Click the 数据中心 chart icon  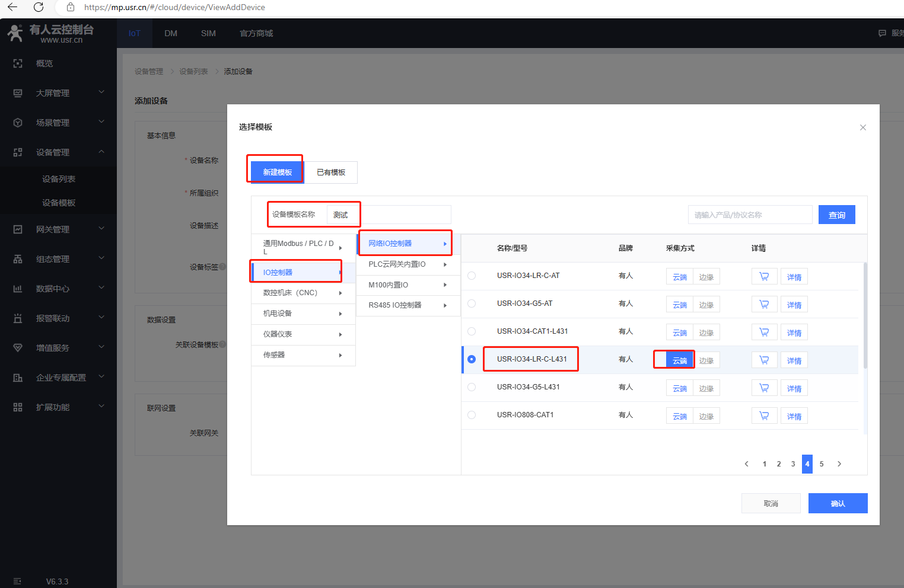[x=18, y=289]
